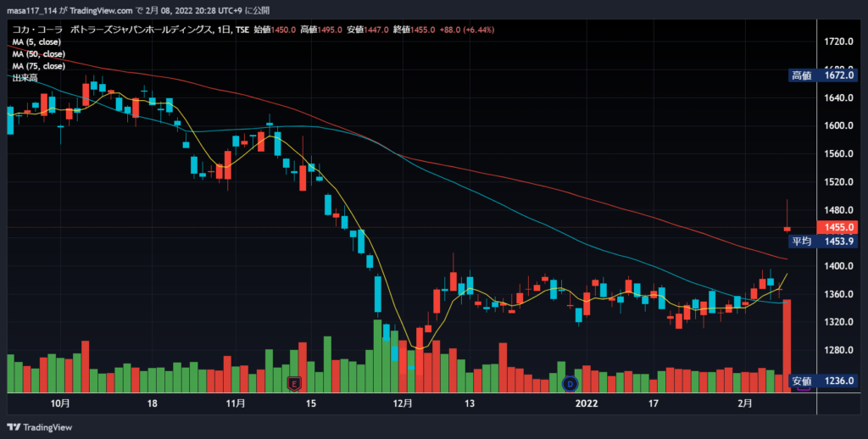The width and height of the screenshot is (868, 439).
Task: Click the 13 date axis label
Action: [x=470, y=403]
